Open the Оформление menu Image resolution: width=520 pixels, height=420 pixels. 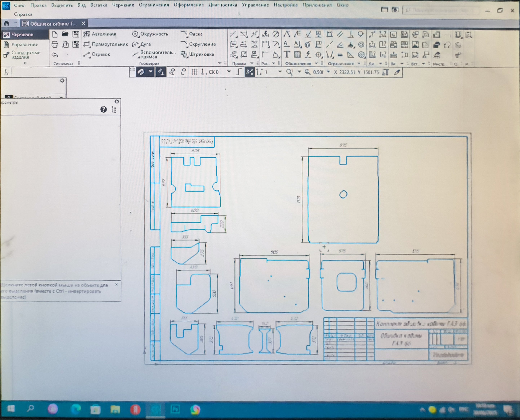[x=189, y=5]
